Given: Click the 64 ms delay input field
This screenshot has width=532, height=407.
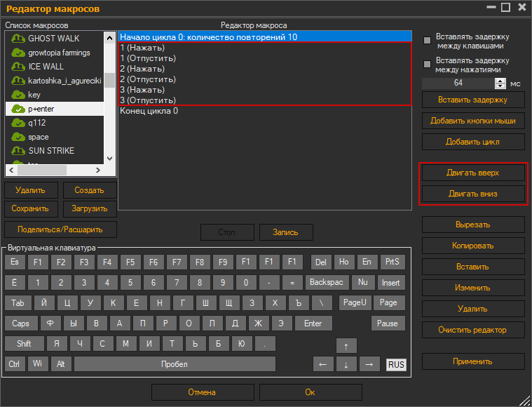Looking at the screenshot, I should click(x=458, y=84).
